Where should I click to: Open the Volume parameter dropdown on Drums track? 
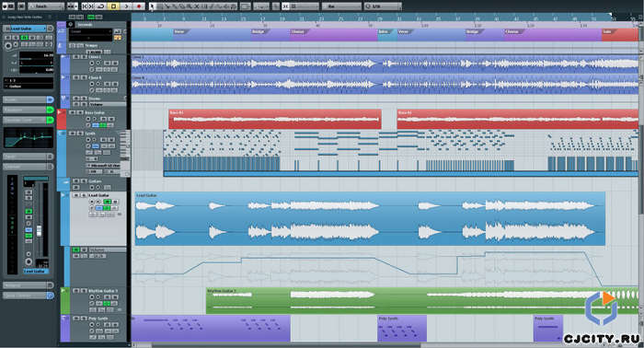108,104
